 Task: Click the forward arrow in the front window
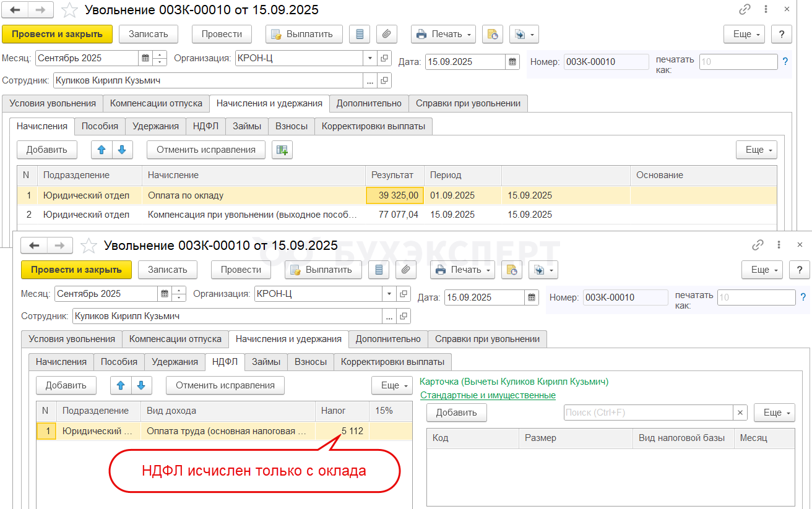click(60, 246)
